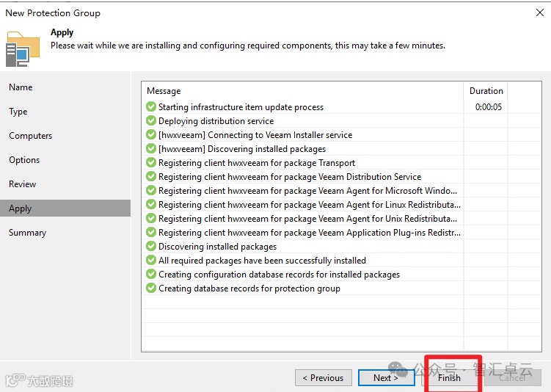Select '[hwxveeam] Connecting to Veeam Installer service' row
The height and width of the screenshot is (392, 551).
tap(255, 135)
